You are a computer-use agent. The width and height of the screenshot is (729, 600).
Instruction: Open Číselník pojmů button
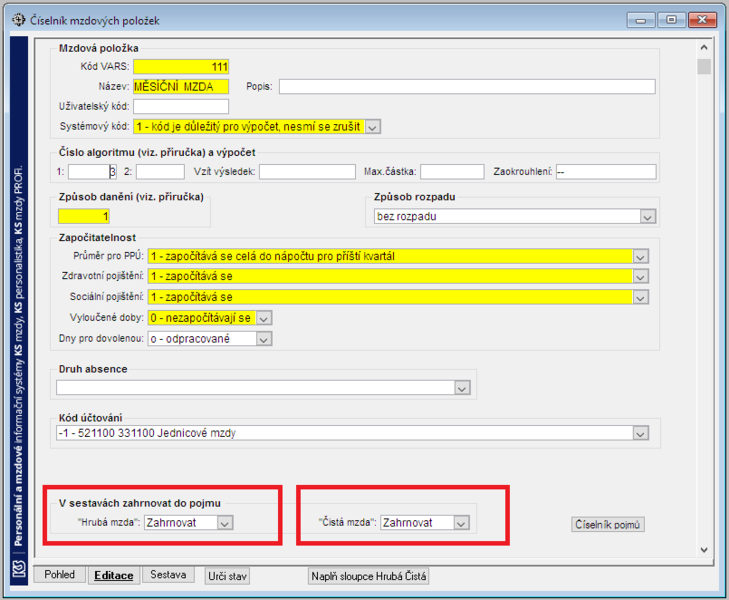click(608, 525)
